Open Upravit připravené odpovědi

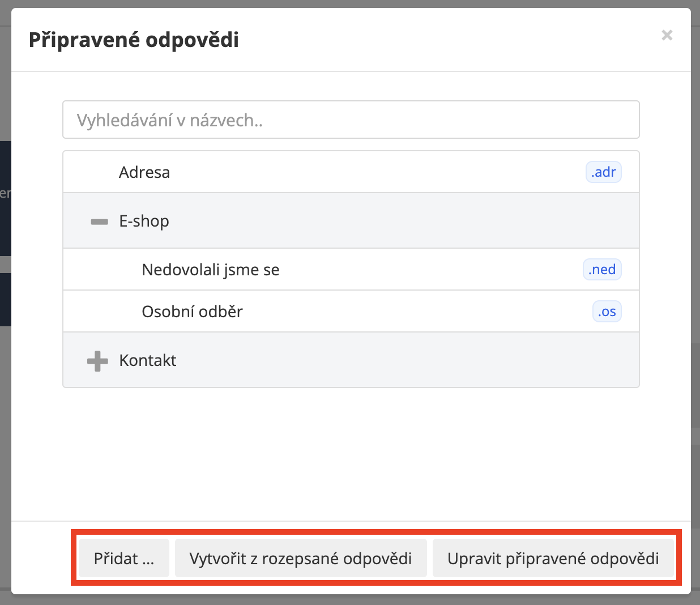[553, 559]
